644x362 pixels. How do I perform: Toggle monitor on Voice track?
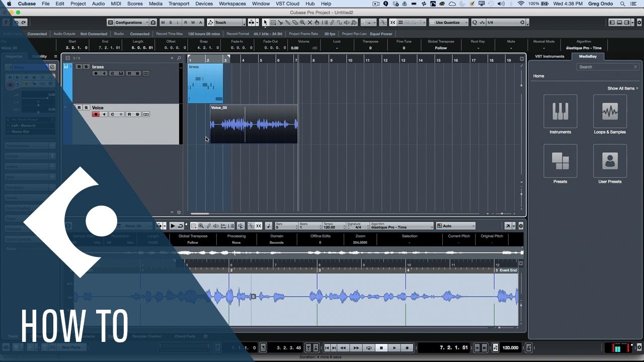coord(104,114)
